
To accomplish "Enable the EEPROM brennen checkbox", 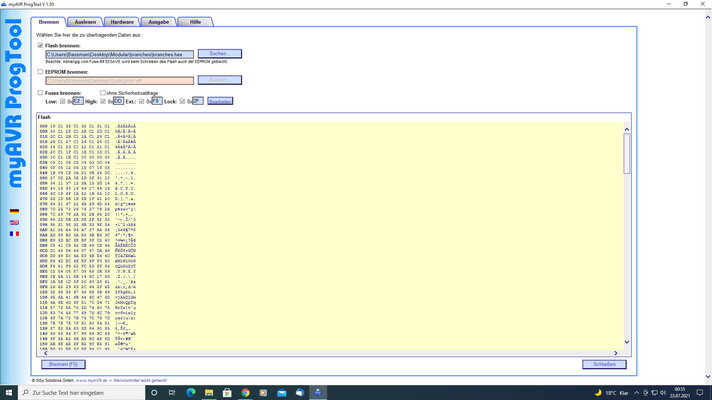I will tap(40, 72).
